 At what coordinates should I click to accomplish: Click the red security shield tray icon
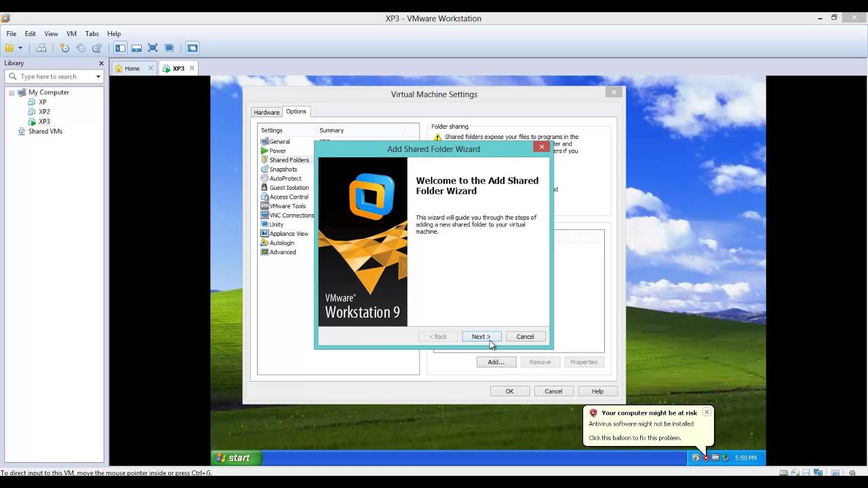(x=706, y=458)
